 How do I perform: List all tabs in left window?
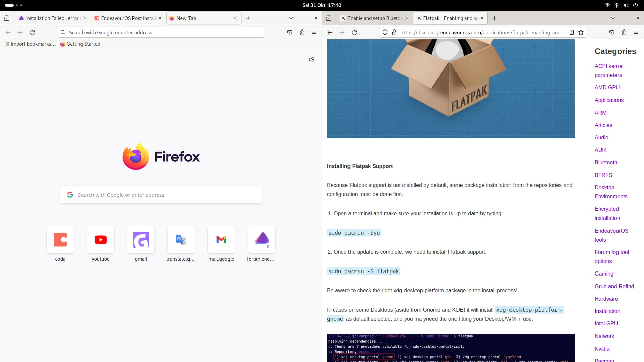click(x=291, y=18)
